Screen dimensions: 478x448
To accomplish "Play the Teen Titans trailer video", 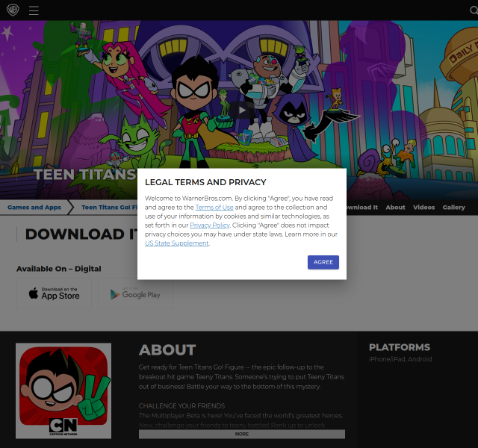I will pyautogui.click(x=242, y=110).
